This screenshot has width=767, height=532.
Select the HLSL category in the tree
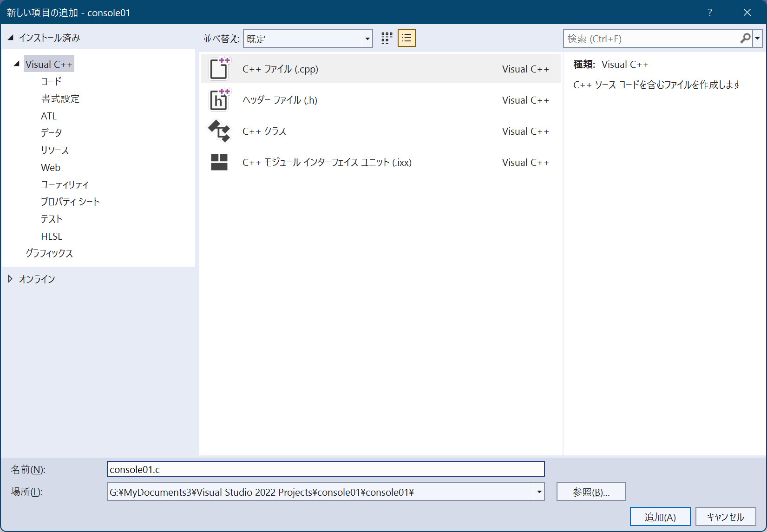(x=52, y=236)
